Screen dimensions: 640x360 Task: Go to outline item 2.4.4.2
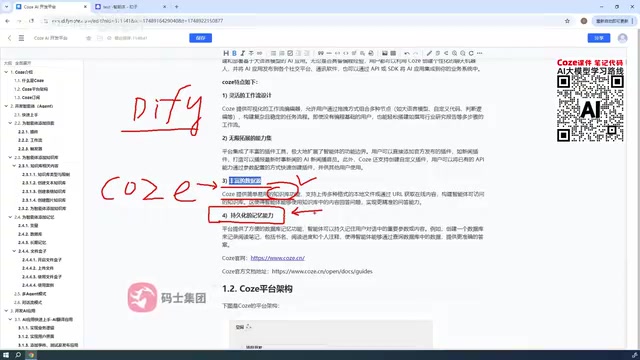click(38, 268)
